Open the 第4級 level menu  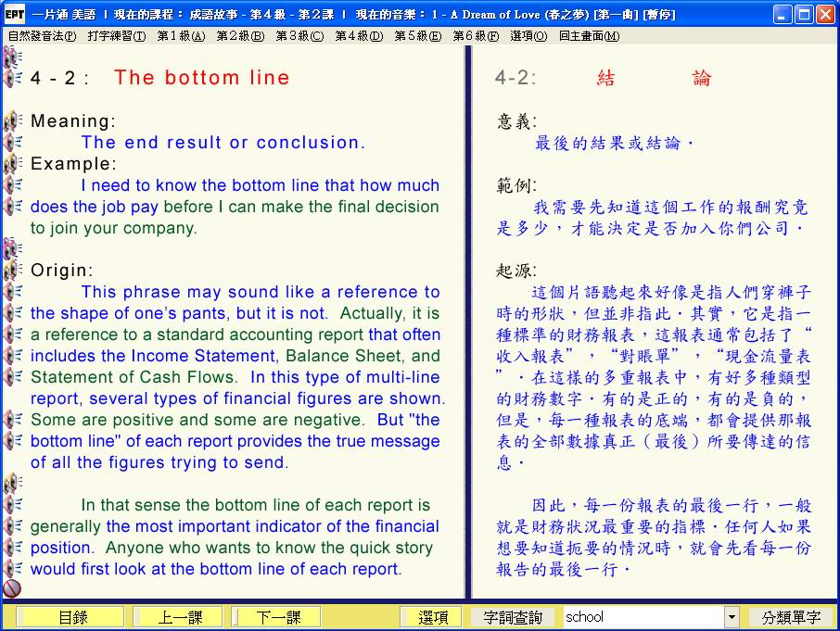[358, 36]
